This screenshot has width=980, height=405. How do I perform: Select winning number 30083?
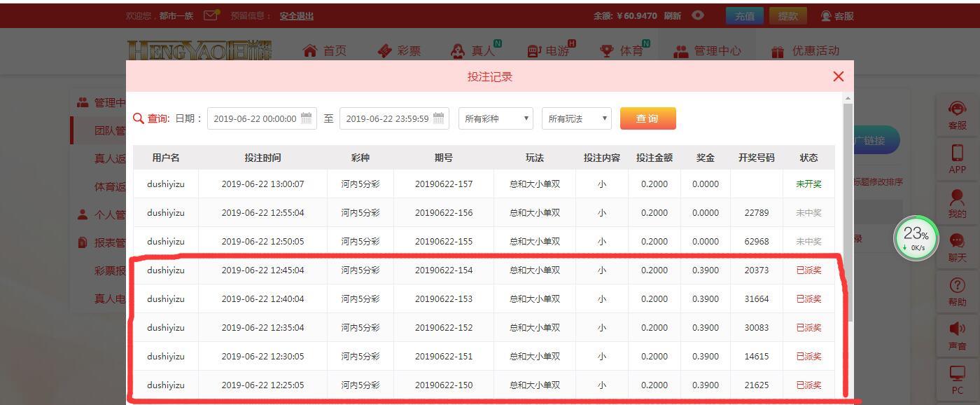tap(756, 328)
